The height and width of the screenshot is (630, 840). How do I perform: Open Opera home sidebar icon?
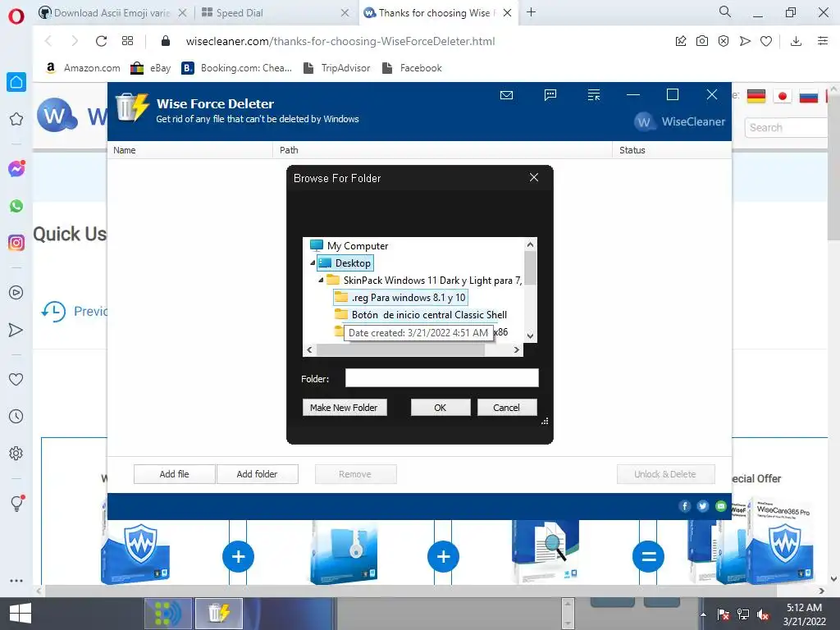(16, 82)
